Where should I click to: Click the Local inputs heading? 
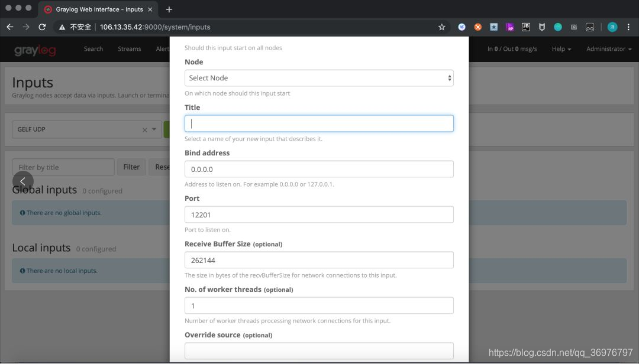41,248
